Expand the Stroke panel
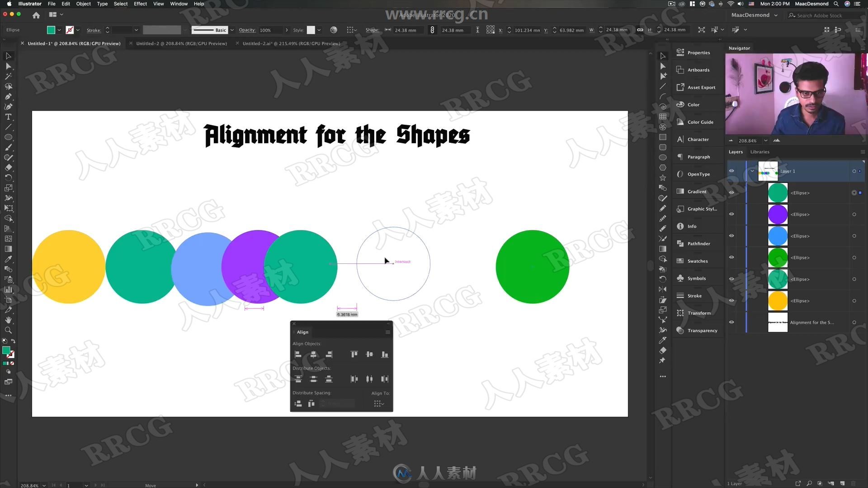 [694, 295]
